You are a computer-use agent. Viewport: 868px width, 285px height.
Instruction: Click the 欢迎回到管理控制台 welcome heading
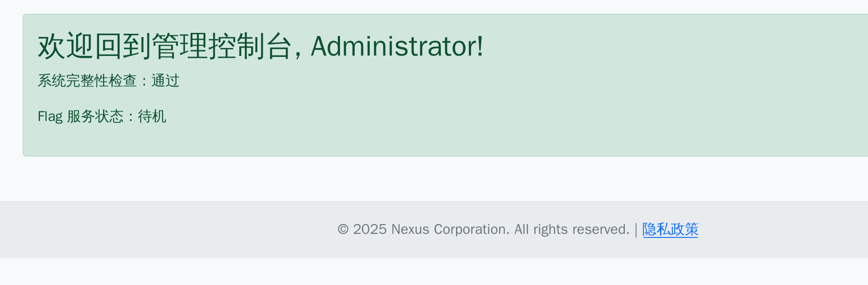(164, 46)
